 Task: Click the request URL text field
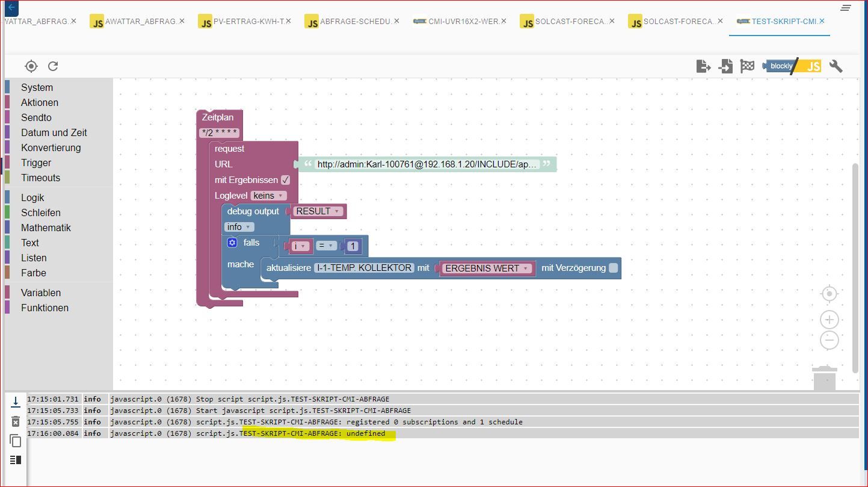click(x=427, y=164)
